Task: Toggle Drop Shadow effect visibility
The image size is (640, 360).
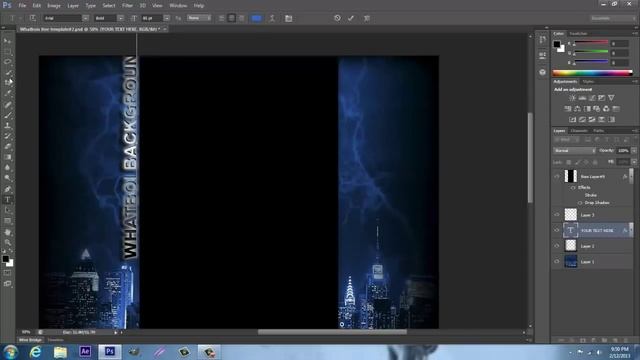Action: pos(580,203)
